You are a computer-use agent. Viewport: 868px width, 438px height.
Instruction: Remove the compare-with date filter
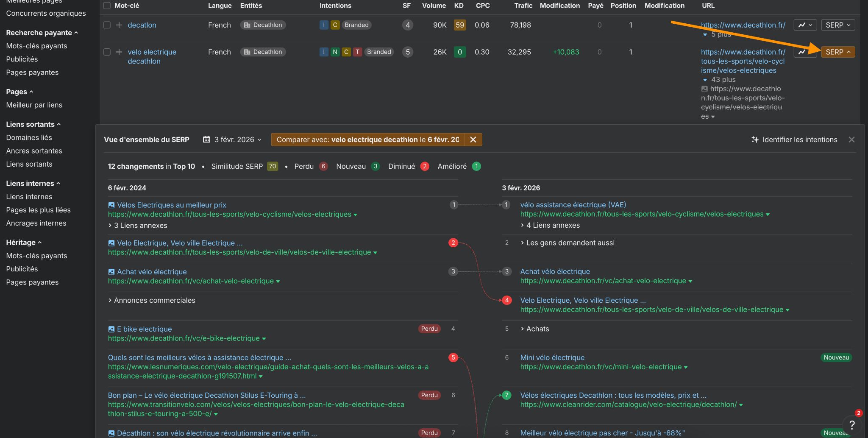pyautogui.click(x=473, y=139)
